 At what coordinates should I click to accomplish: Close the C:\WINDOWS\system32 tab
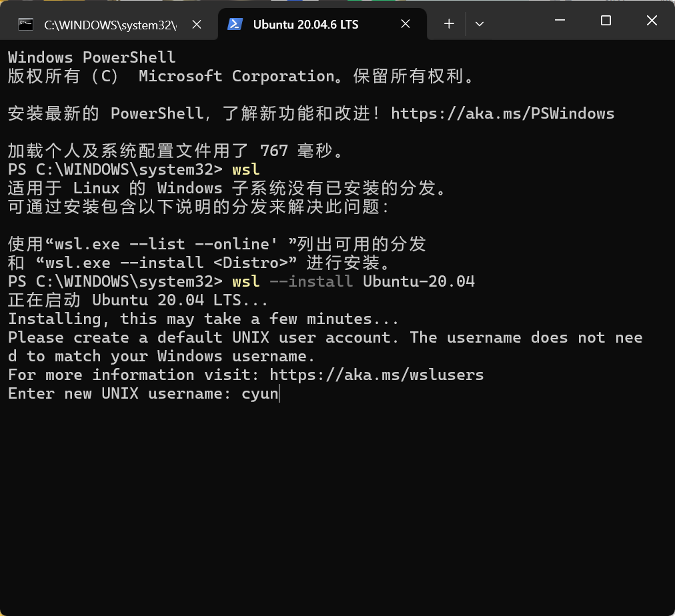197,25
